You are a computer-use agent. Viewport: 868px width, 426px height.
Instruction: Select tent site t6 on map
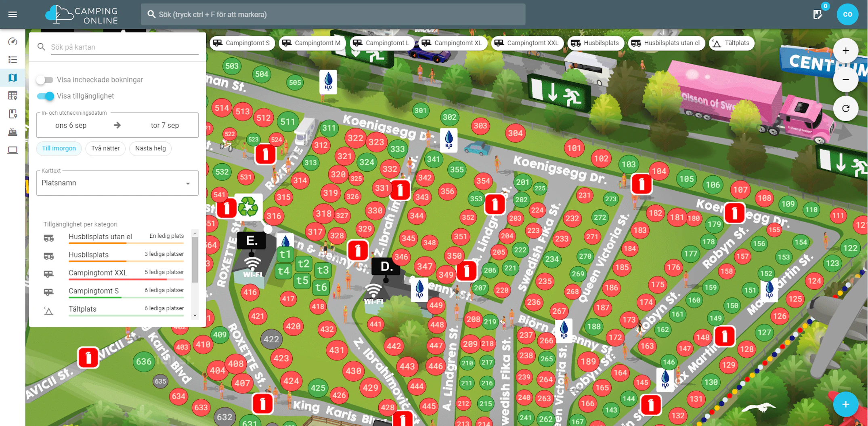pyautogui.click(x=321, y=287)
